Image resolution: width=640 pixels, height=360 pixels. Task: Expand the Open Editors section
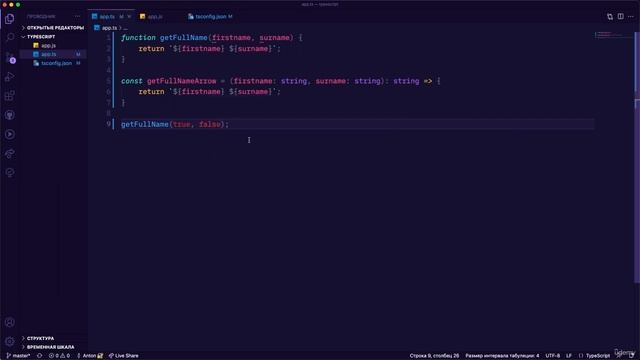pos(53,28)
